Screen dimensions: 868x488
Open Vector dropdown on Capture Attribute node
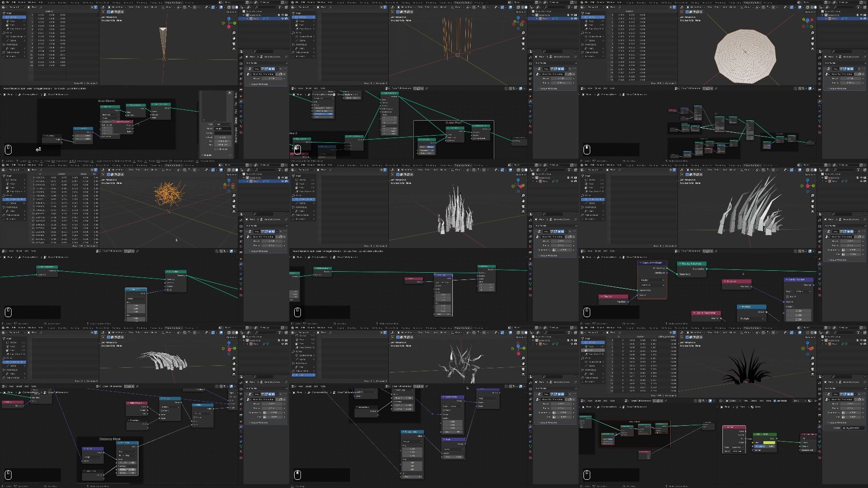pyautogui.click(x=652, y=280)
